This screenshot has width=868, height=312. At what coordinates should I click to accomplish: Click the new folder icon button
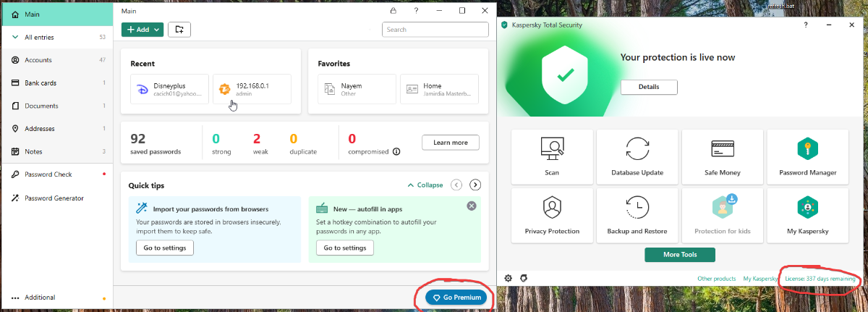(179, 30)
